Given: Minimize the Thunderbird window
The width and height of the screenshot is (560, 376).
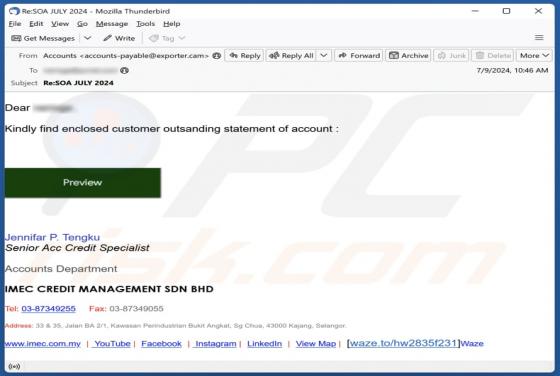Looking at the screenshot, I should pyautogui.click(x=475, y=11).
